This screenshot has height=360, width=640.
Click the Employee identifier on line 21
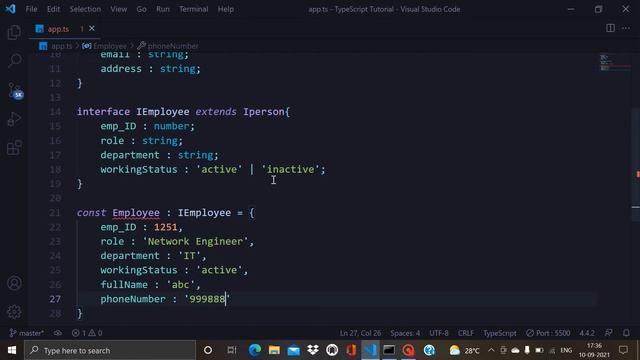[x=136, y=213]
